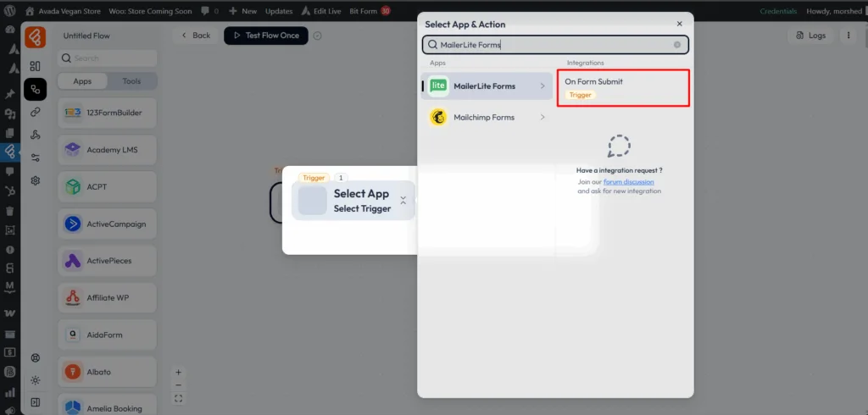Open Updates in the admin bar
The image size is (868, 415).
click(279, 10)
